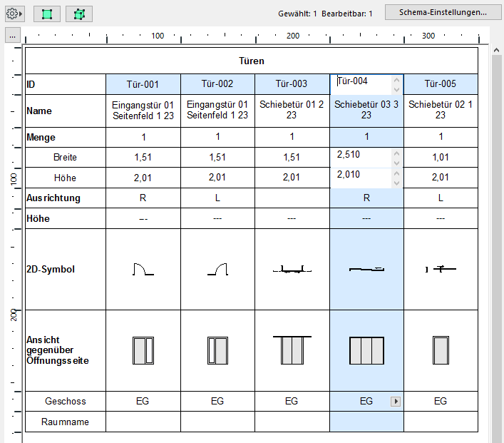
Task: Click Tür-002 2D symbol thumbnail
Action: click(x=217, y=269)
